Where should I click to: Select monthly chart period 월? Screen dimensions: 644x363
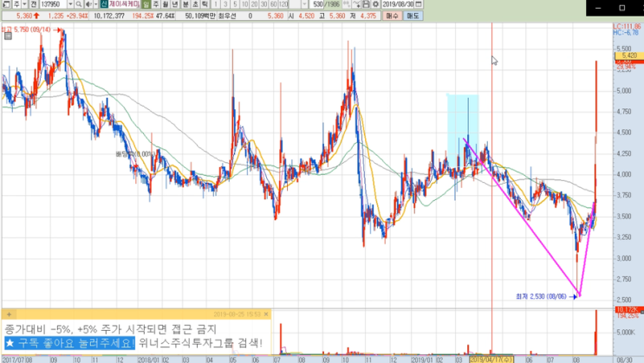click(166, 4)
